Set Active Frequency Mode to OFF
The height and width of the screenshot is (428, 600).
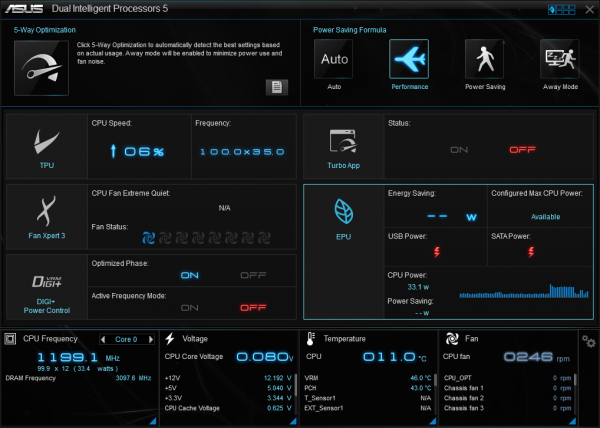point(254,307)
